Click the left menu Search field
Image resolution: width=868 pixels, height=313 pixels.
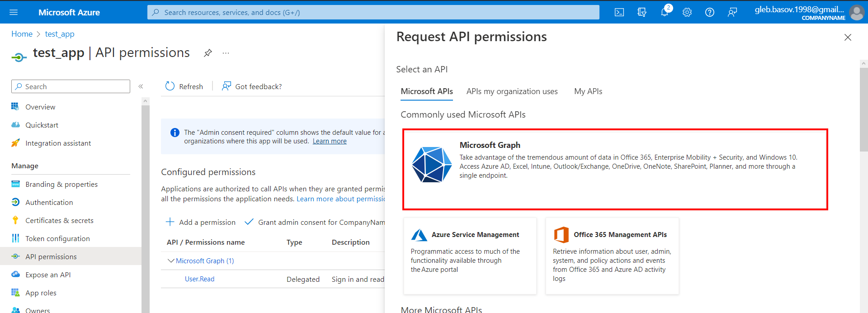point(71,86)
